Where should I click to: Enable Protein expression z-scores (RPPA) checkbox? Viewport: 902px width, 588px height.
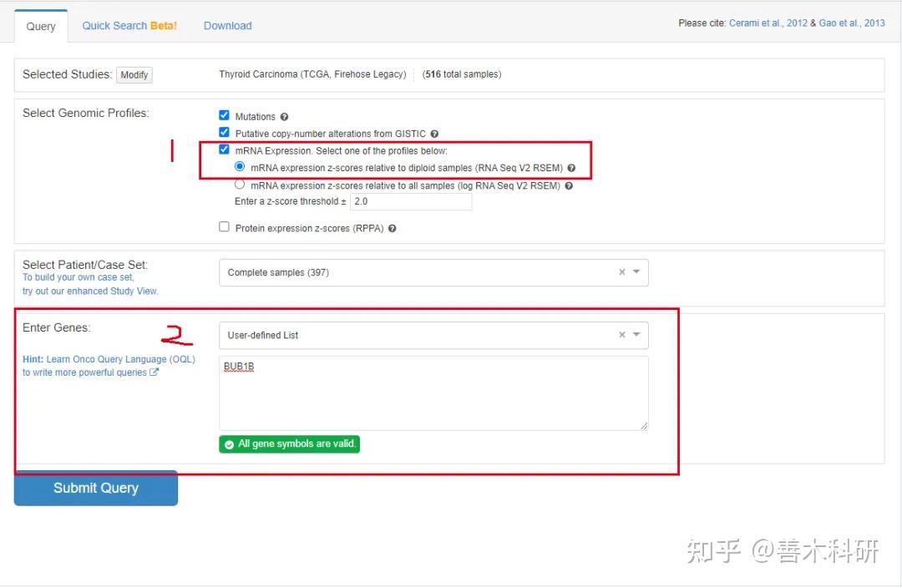(225, 226)
